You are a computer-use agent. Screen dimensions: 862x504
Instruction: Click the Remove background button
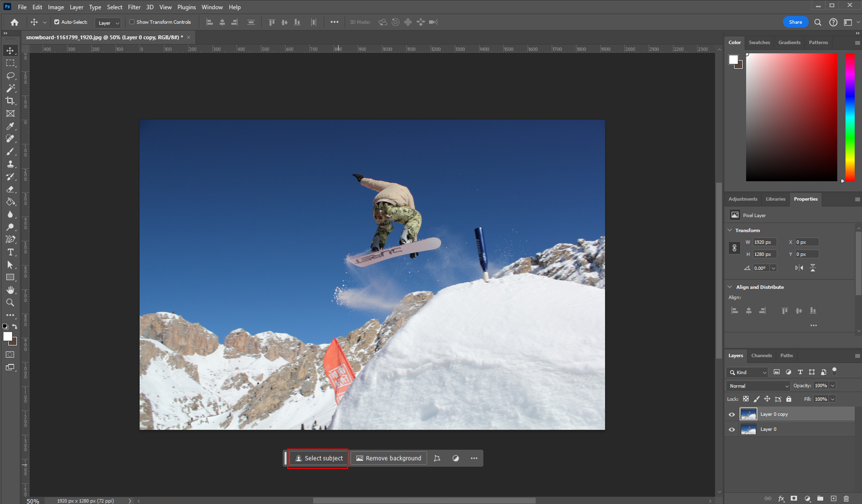389,458
